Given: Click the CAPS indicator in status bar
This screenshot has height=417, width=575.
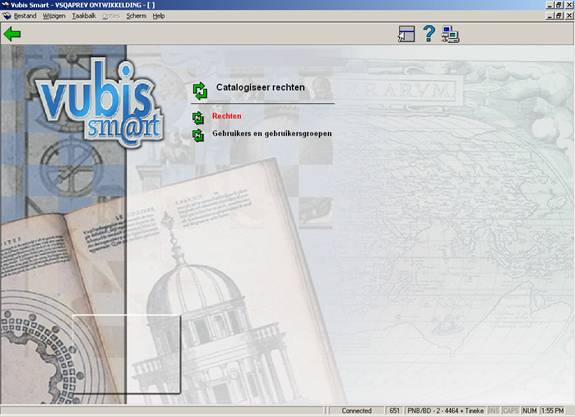Looking at the screenshot, I should tap(510, 411).
